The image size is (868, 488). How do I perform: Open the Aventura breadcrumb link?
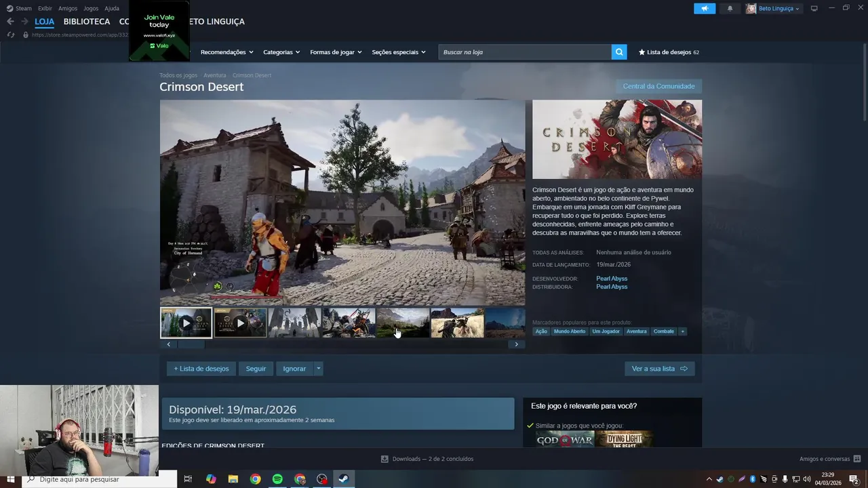pyautogui.click(x=215, y=75)
